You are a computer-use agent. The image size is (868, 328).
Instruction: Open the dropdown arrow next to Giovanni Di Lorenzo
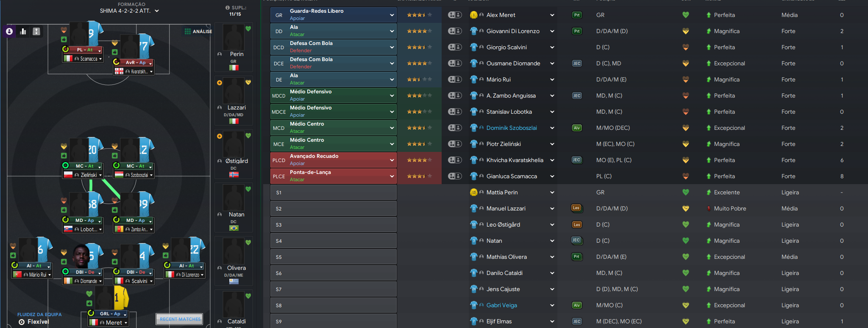click(x=552, y=31)
